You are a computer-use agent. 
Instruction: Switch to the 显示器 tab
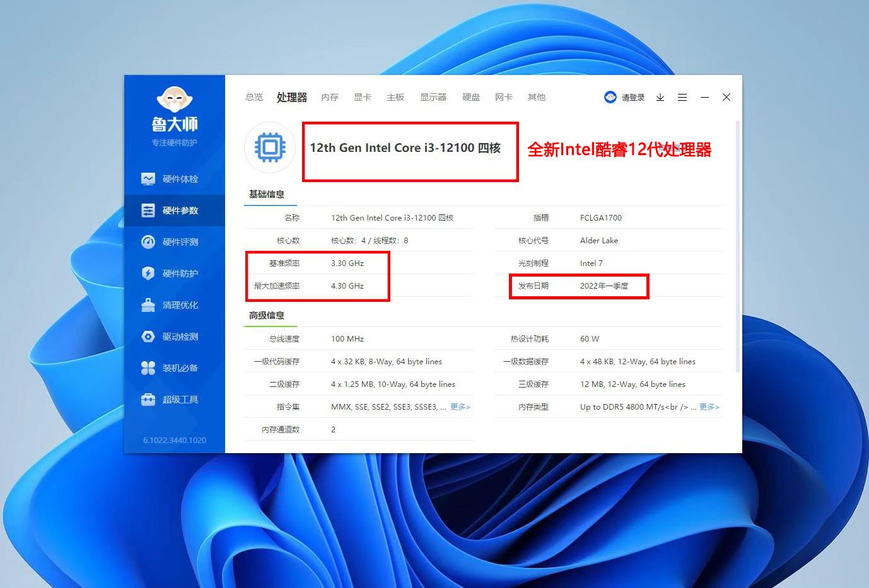(x=433, y=97)
